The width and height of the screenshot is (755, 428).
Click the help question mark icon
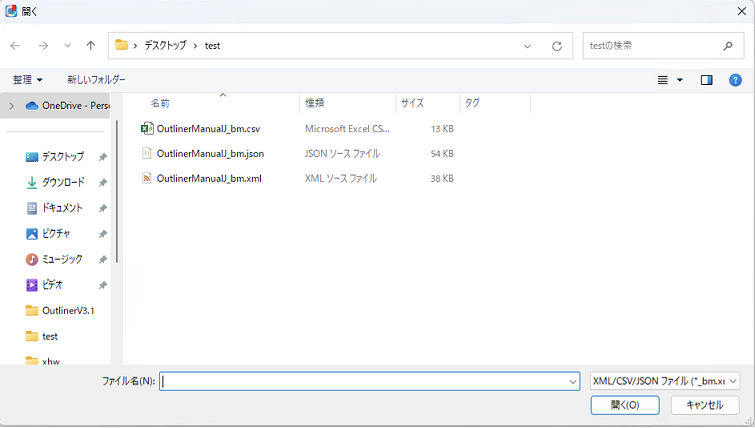735,80
